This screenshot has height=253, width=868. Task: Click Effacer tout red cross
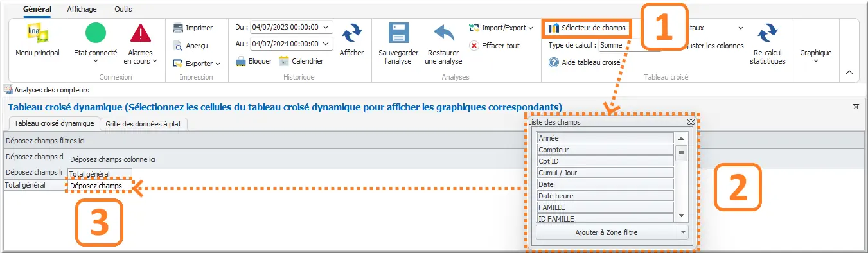click(x=474, y=46)
